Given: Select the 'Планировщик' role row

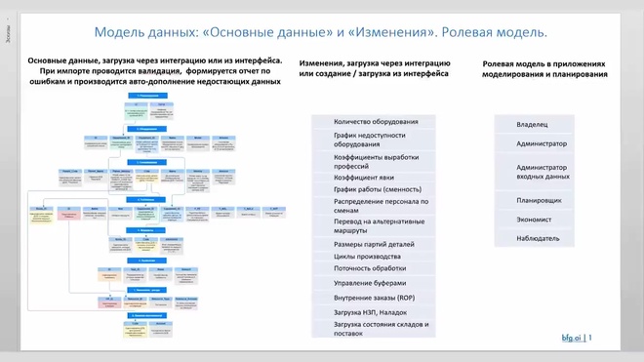Looking at the screenshot, I should pos(534,201).
